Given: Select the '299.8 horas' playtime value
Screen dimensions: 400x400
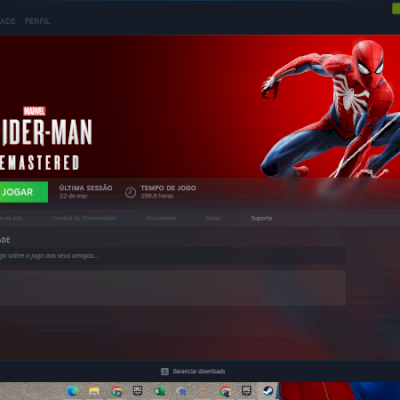Looking at the screenshot, I should [157, 196].
